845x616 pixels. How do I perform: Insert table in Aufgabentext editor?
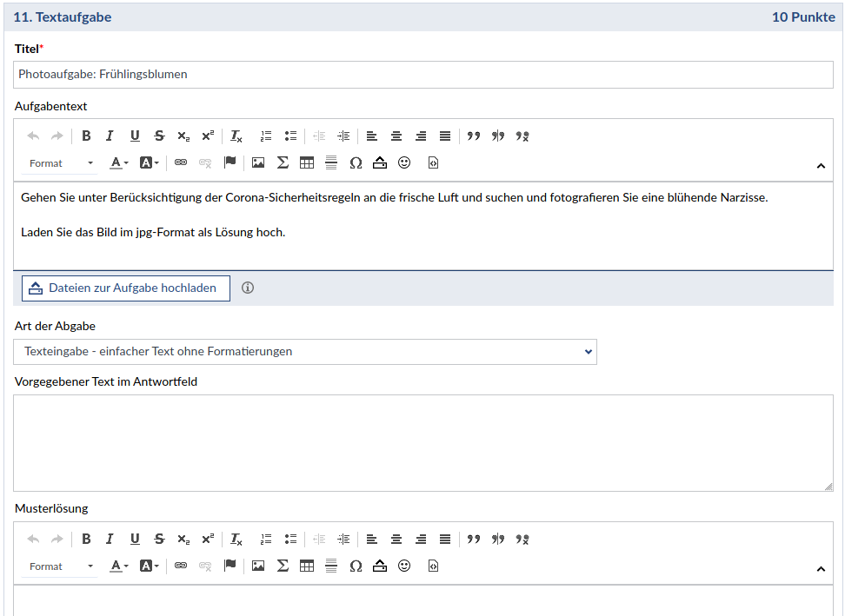point(307,162)
